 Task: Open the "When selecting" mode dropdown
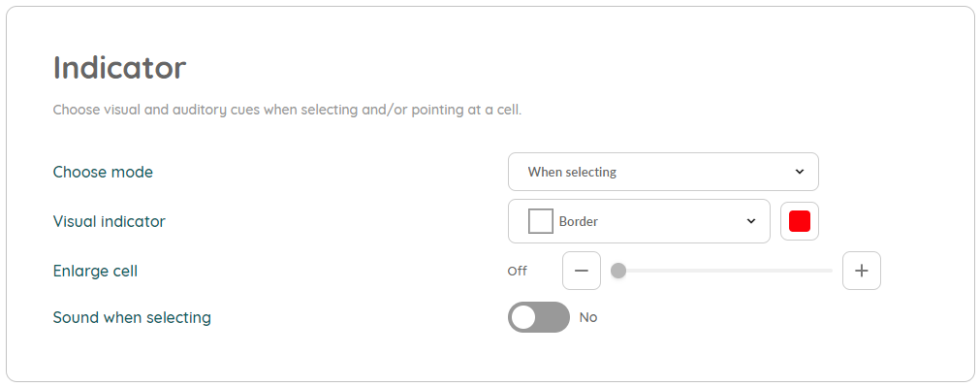click(663, 172)
